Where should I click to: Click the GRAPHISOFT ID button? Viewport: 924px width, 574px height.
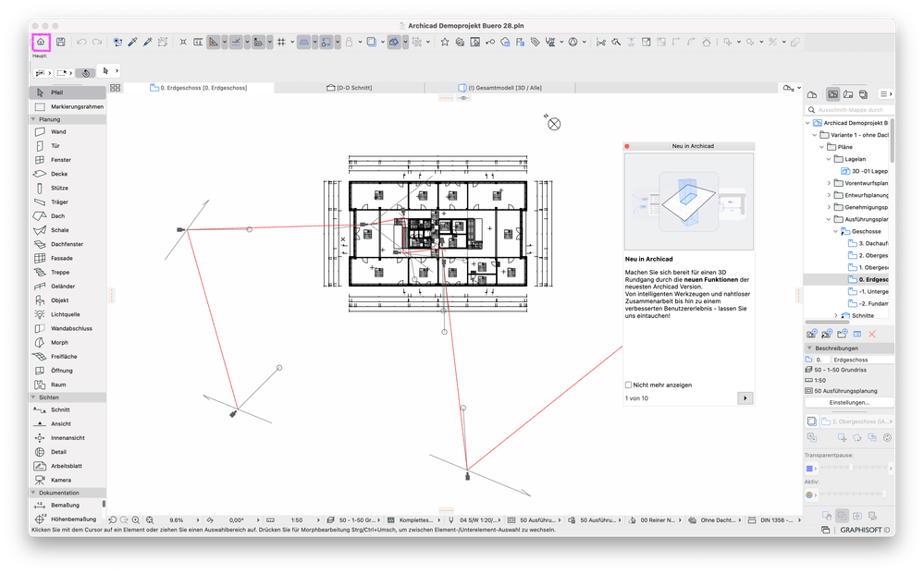[865, 530]
